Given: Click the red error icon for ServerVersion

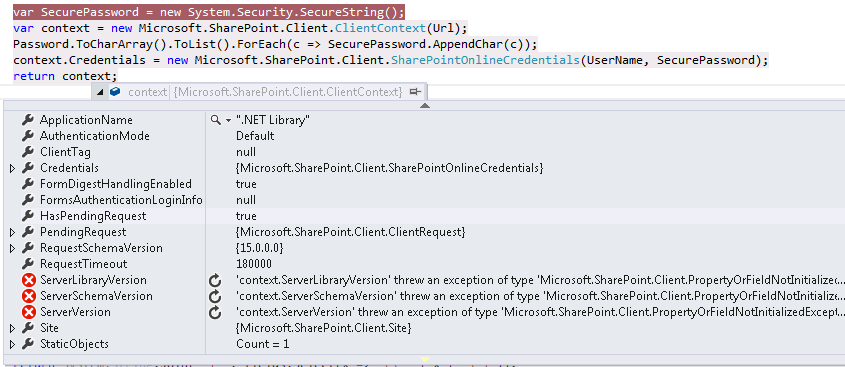Looking at the screenshot, I should click(x=29, y=312).
